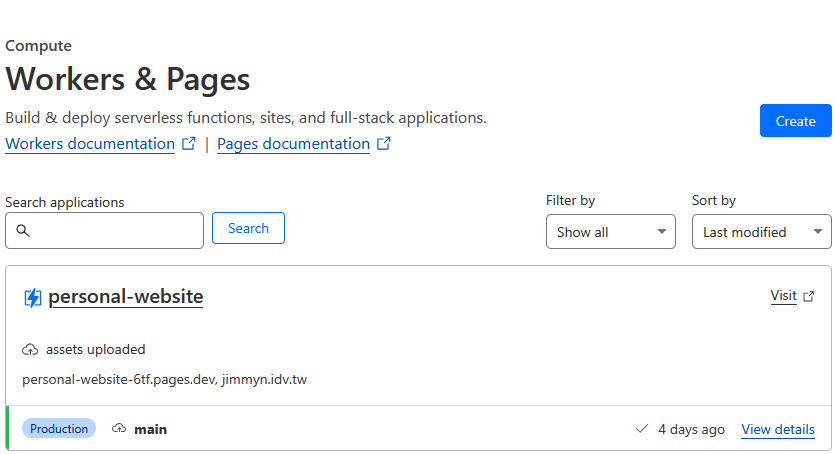Viewport: 834px width, 454px height.
Task: Click the blue Create button
Action: pyautogui.click(x=795, y=121)
